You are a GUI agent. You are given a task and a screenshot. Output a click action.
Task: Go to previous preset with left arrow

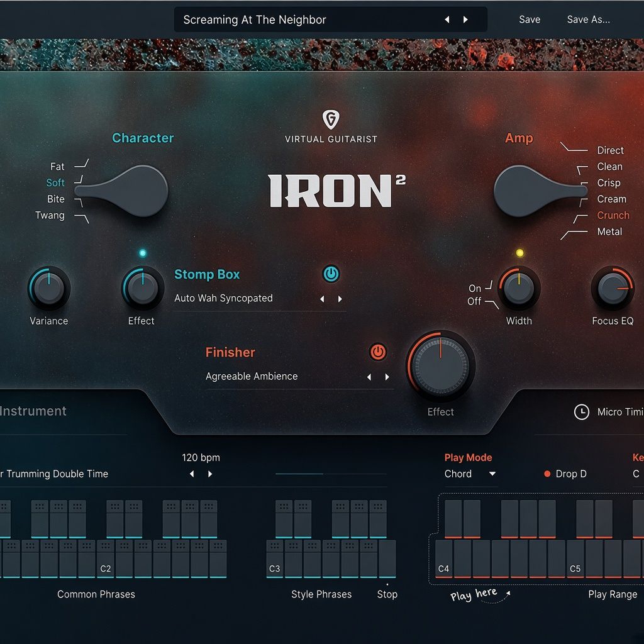447,19
